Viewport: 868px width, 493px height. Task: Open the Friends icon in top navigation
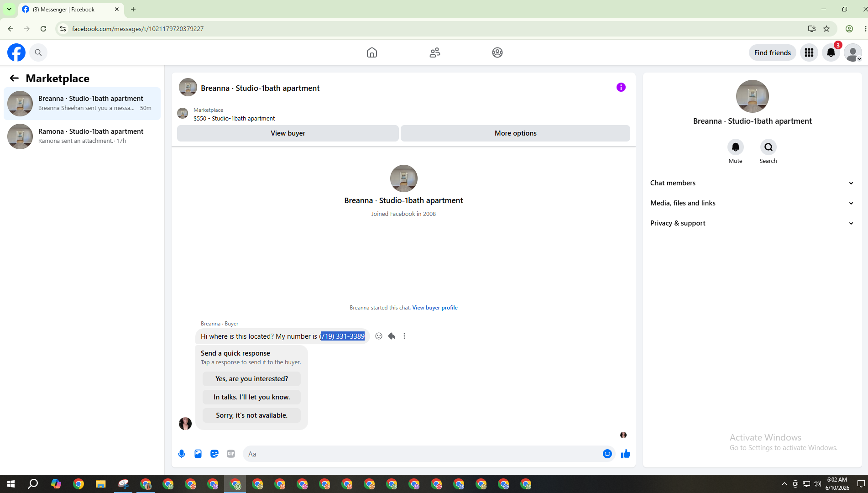click(435, 52)
